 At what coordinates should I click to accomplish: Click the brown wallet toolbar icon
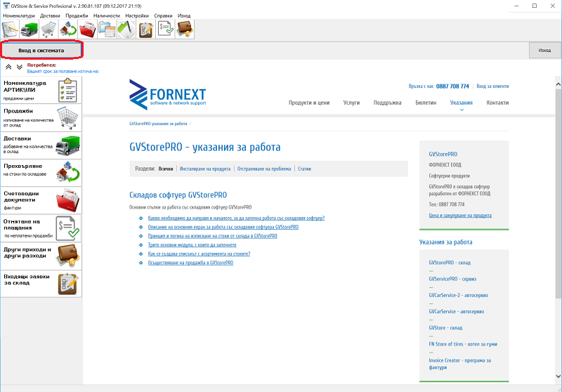pyautogui.click(x=184, y=29)
